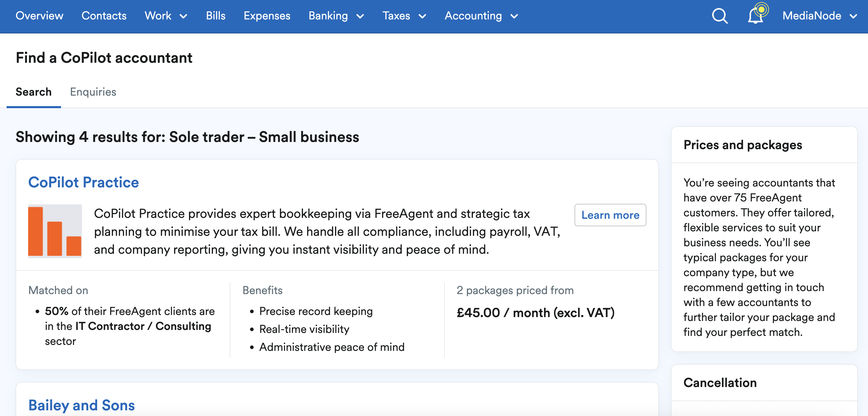Expand the Work menu

coord(166,16)
